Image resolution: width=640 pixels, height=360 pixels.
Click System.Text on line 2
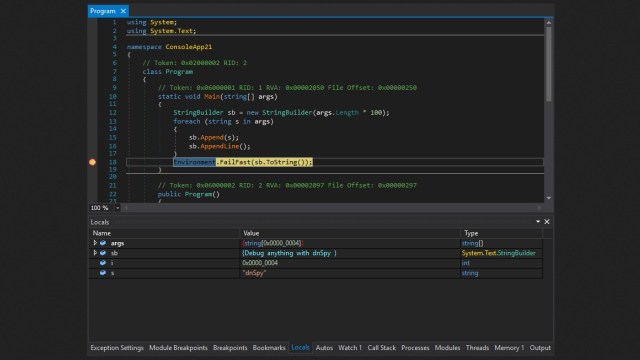[171, 31]
